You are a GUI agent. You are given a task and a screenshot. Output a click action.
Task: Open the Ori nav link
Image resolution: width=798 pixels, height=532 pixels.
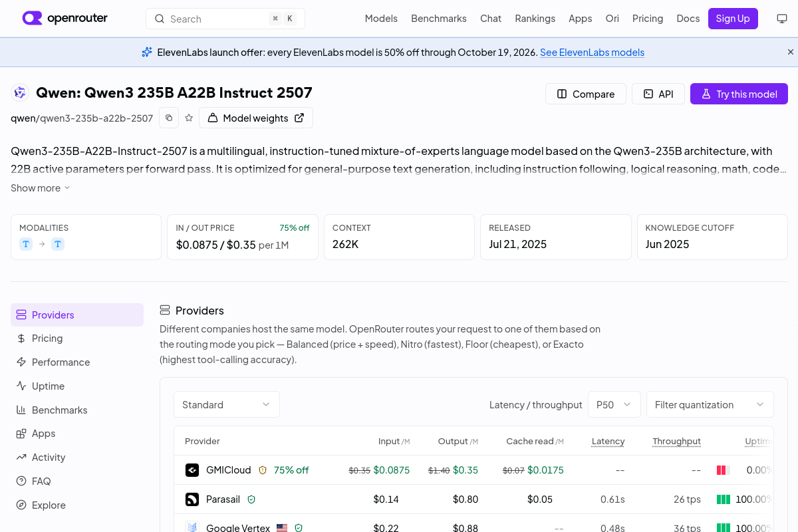pyautogui.click(x=612, y=19)
